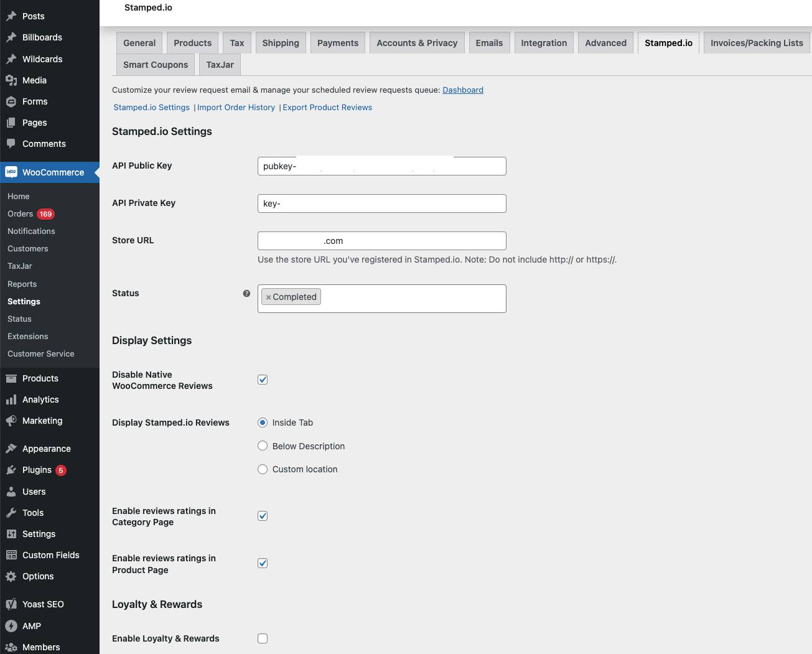Open the Invoices/Packing Lists tab
This screenshot has height=654, width=812.
[x=757, y=42]
